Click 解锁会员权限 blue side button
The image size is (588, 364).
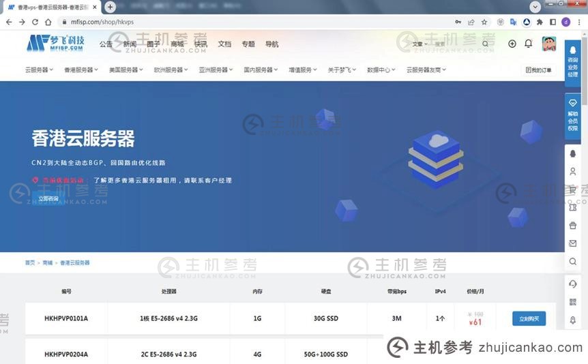point(572,116)
